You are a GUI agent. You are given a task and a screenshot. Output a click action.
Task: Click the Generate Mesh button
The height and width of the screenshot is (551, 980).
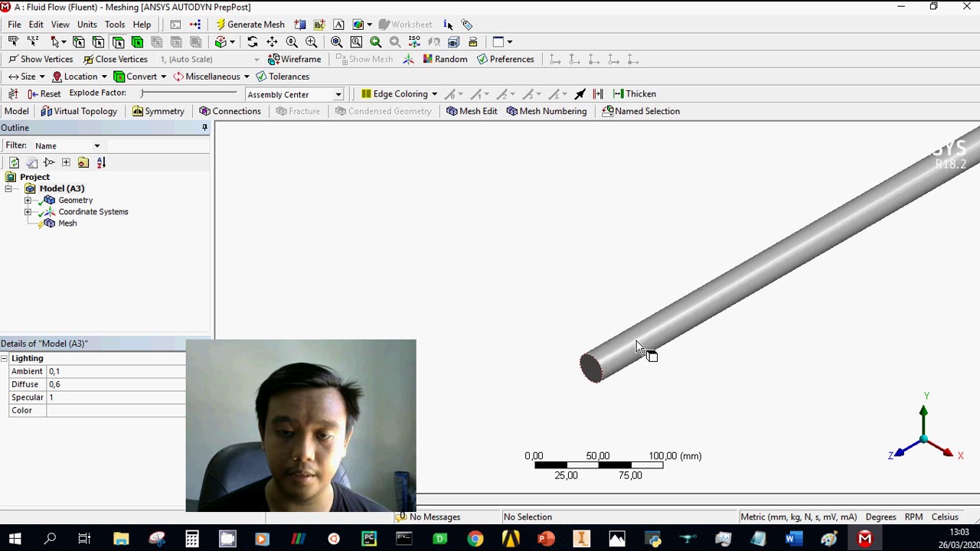pos(250,24)
